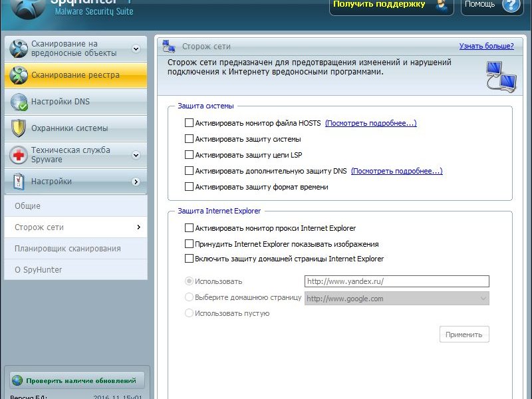Click Проверить наличие обновлений button
Image resolution: width=532 pixels, height=399 pixels.
pyautogui.click(x=77, y=380)
